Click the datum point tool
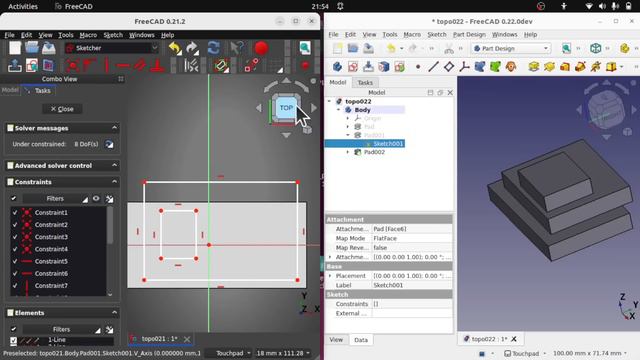Image resolution: width=640 pixels, height=360 pixels. pyautogui.click(x=418, y=66)
